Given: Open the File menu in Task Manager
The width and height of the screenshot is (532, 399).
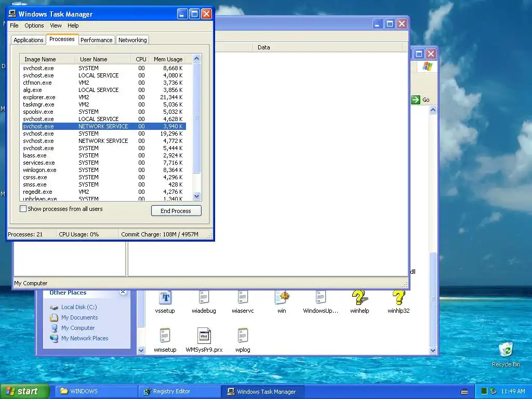Looking at the screenshot, I should pos(14,25).
